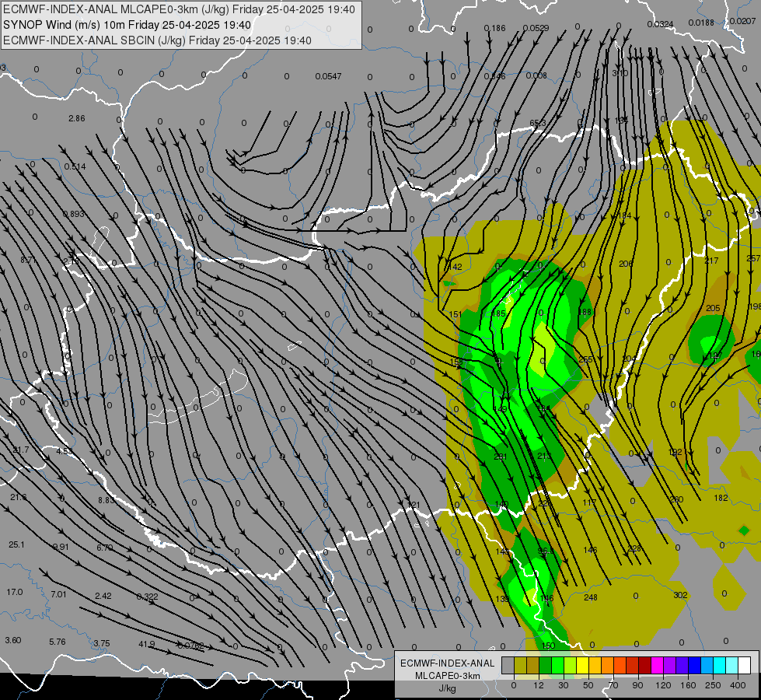
Task: Click the olive swatch in the legend
Action: pos(520,665)
